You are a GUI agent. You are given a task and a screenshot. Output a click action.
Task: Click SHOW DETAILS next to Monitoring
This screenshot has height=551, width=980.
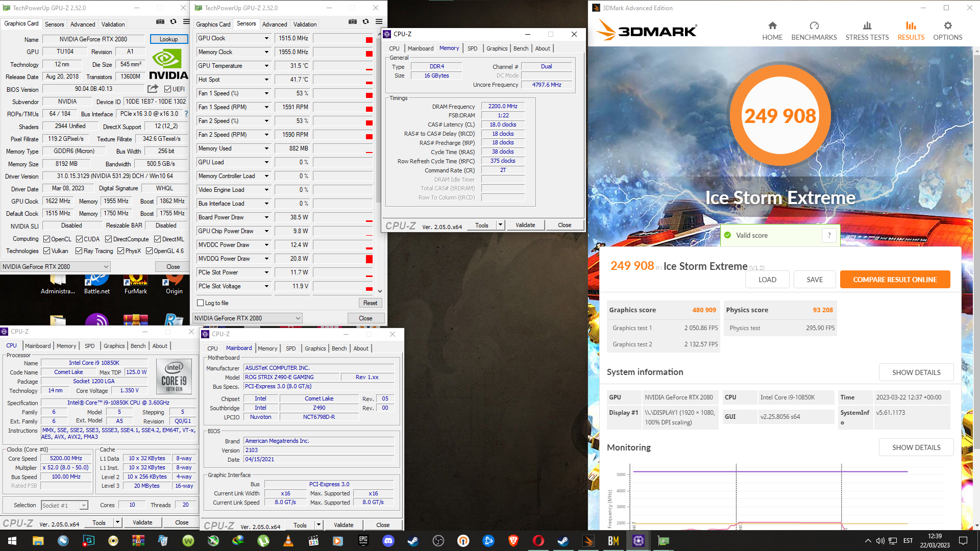916,447
